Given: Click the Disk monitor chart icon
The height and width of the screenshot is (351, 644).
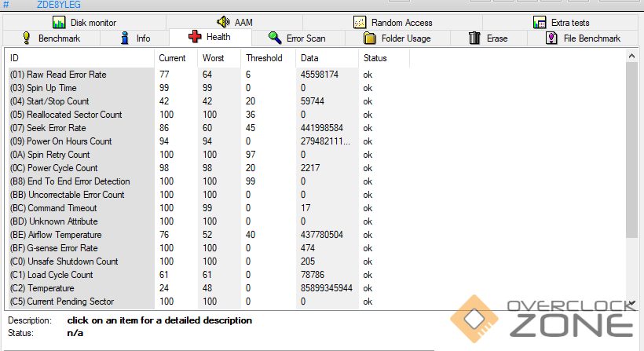Looking at the screenshot, I should click(59, 23).
